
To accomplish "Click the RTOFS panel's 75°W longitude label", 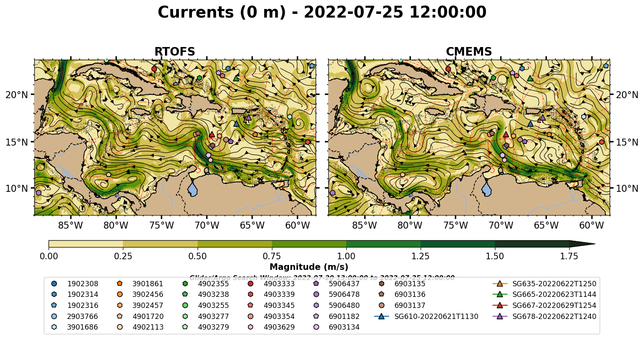I will (x=162, y=225).
